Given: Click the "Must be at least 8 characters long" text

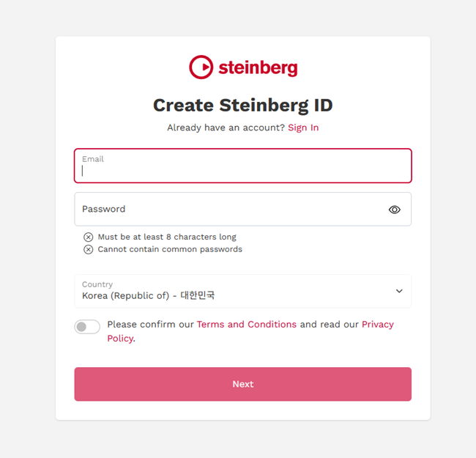Looking at the screenshot, I should [x=167, y=237].
